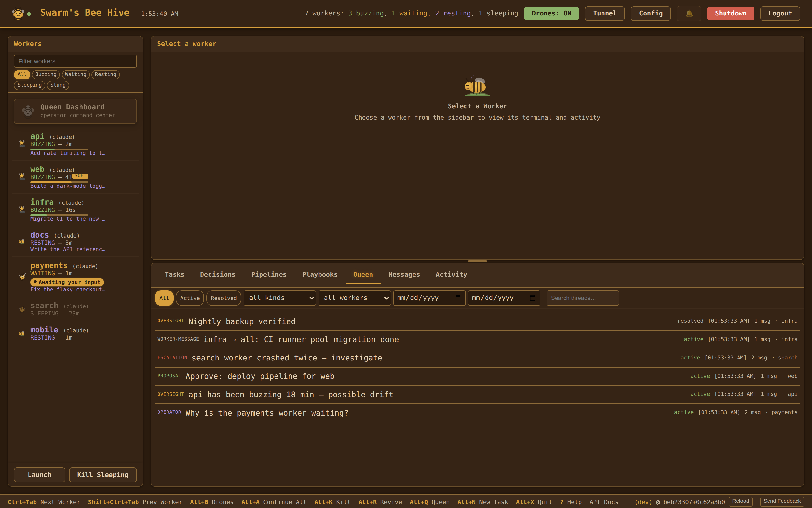Focus the Filter workers input

(75, 61)
